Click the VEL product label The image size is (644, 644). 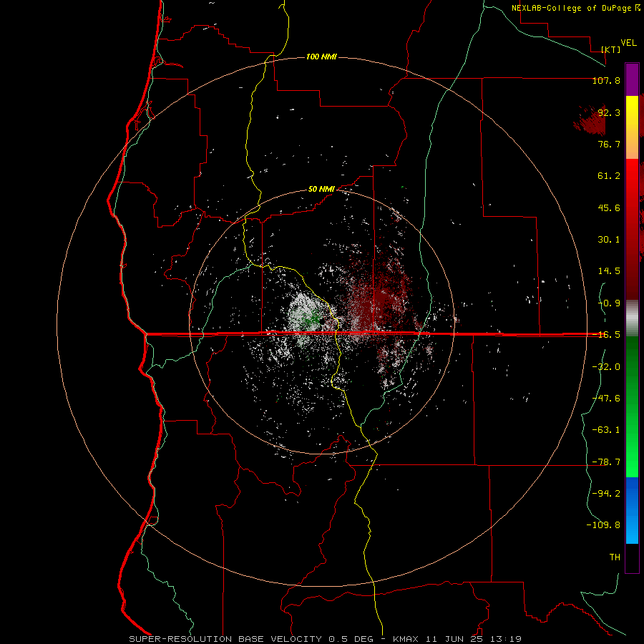[628, 43]
